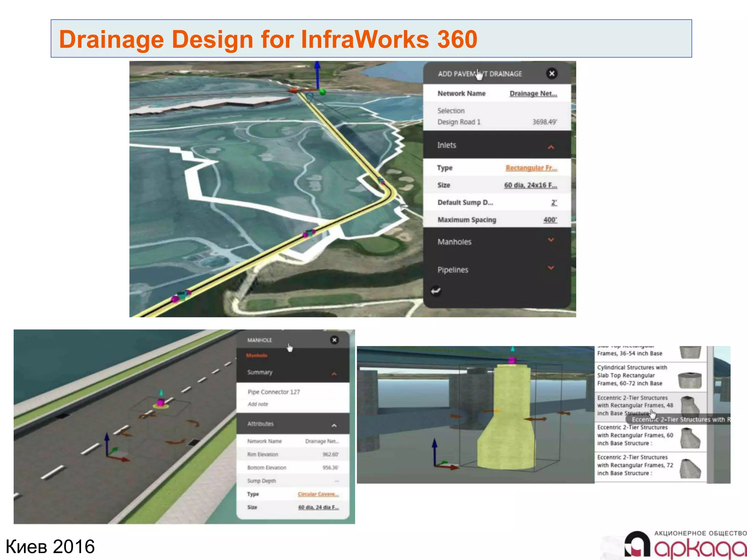
Task: Select Pipe Connector 127 text
Action: click(274, 392)
